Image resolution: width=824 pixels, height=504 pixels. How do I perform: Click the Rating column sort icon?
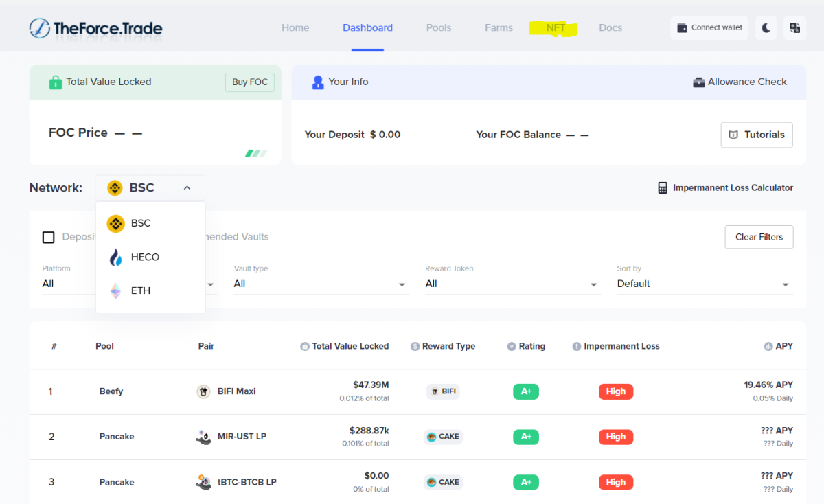coord(512,347)
